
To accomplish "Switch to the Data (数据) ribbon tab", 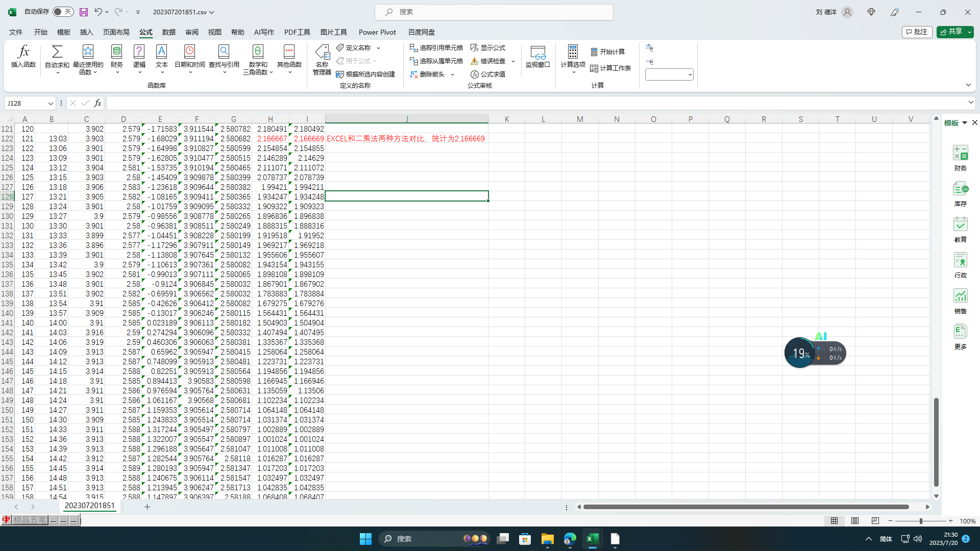I will [168, 32].
